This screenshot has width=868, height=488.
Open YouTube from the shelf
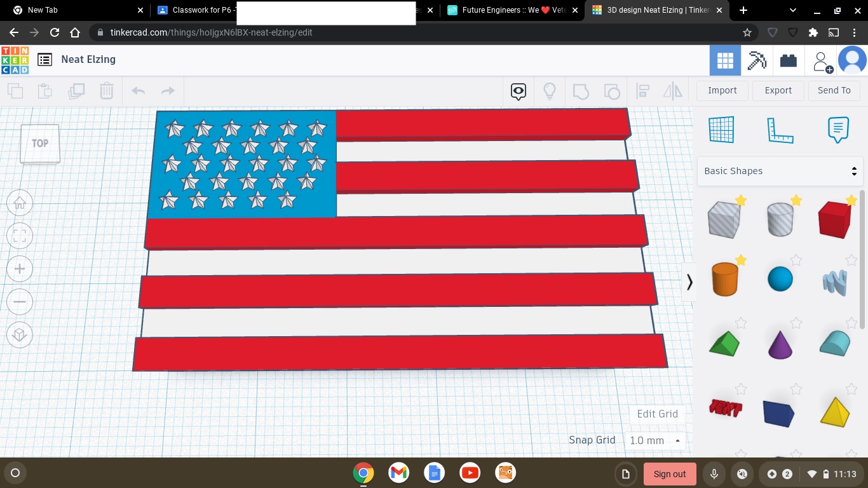click(x=470, y=473)
